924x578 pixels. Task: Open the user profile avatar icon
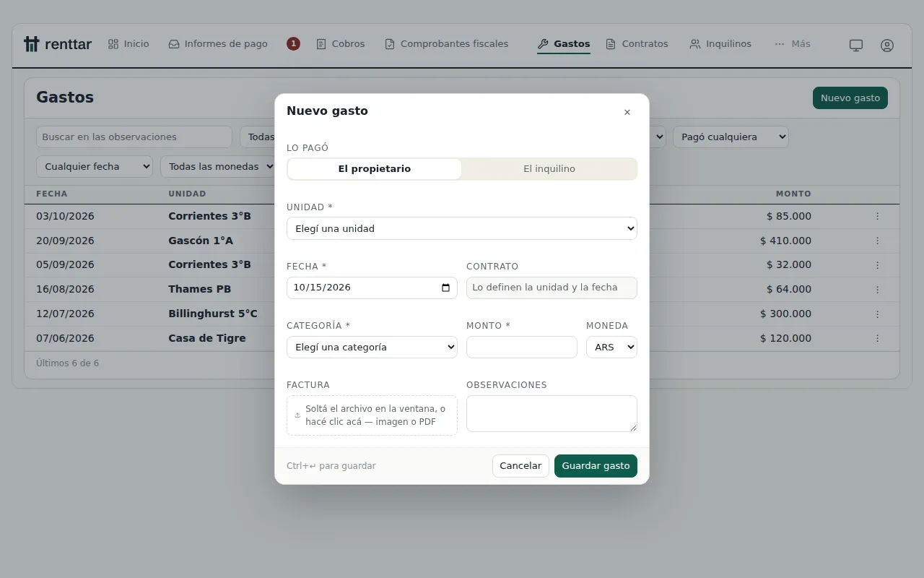887,45
